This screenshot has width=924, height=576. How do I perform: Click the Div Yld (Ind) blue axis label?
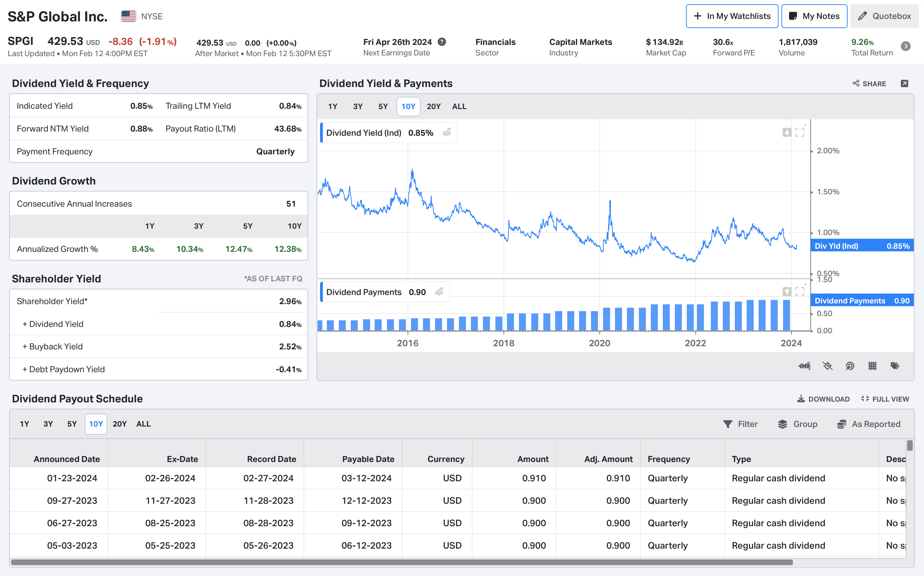coord(862,246)
